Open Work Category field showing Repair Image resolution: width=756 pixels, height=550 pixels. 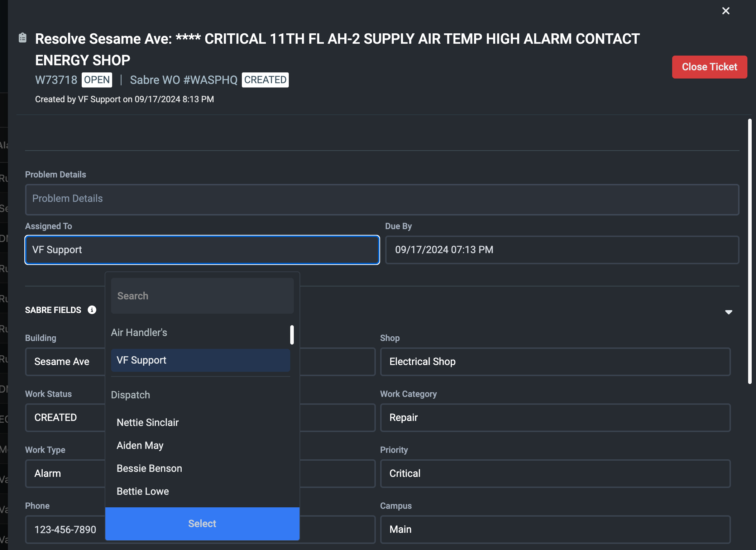pyautogui.click(x=555, y=417)
